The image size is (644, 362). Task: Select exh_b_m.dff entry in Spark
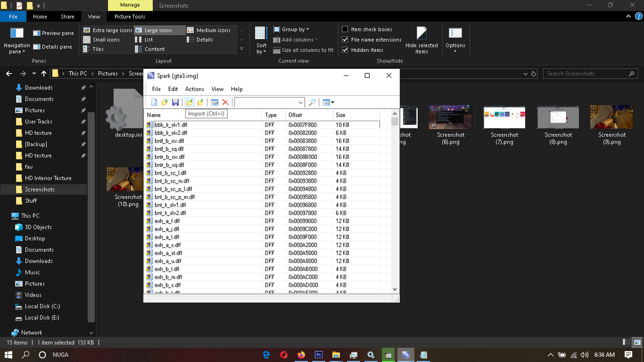pyautogui.click(x=169, y=277)
